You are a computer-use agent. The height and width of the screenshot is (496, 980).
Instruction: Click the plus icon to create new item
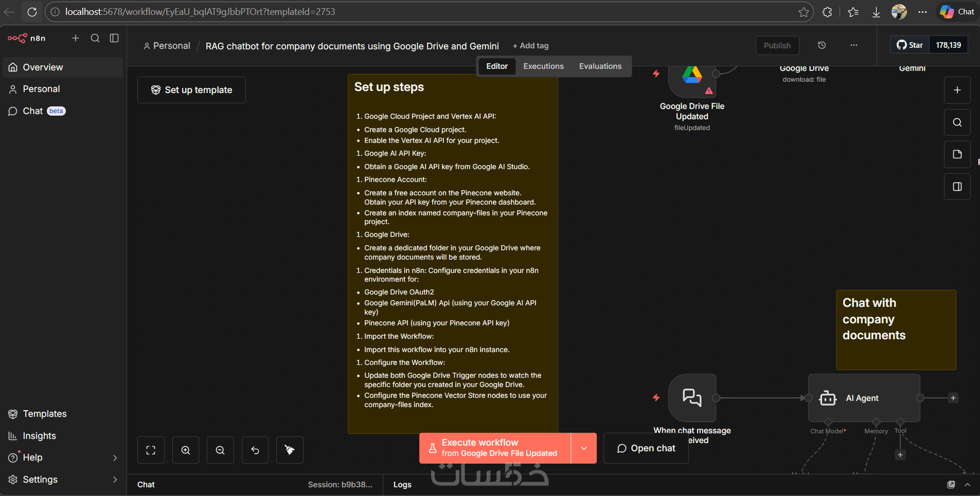76,38
